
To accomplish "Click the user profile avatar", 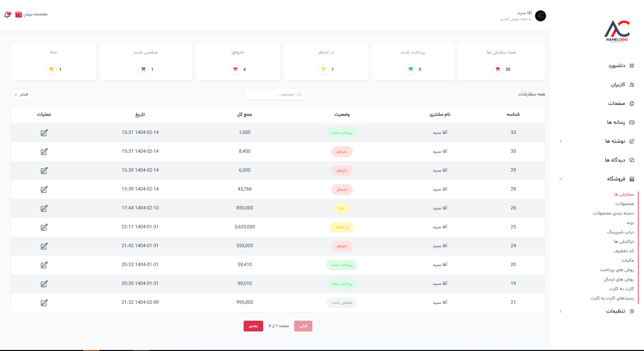I will (x=541, y=16).
